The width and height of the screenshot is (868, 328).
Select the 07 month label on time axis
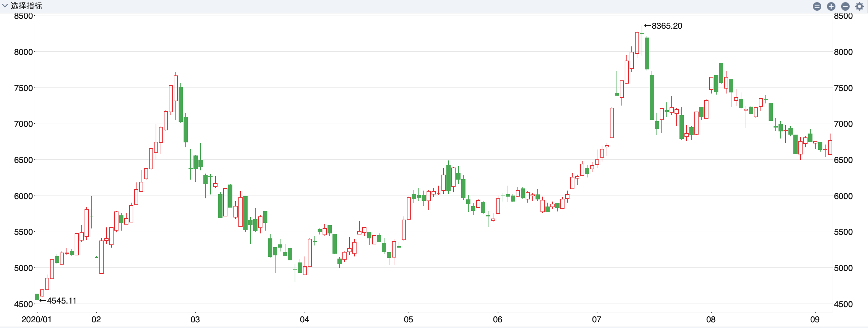[597, 319]
